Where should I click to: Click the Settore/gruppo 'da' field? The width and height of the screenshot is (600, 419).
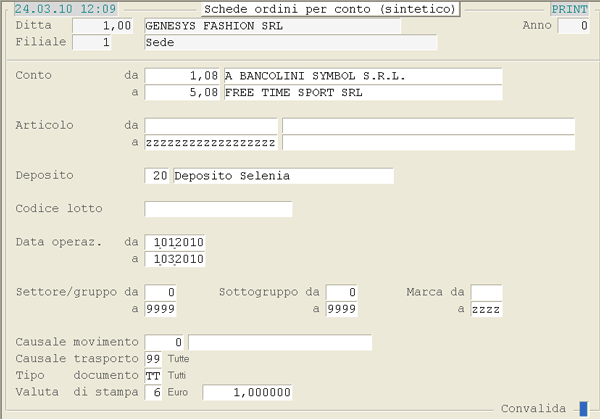pyautogui.click(x=162, y=293)
